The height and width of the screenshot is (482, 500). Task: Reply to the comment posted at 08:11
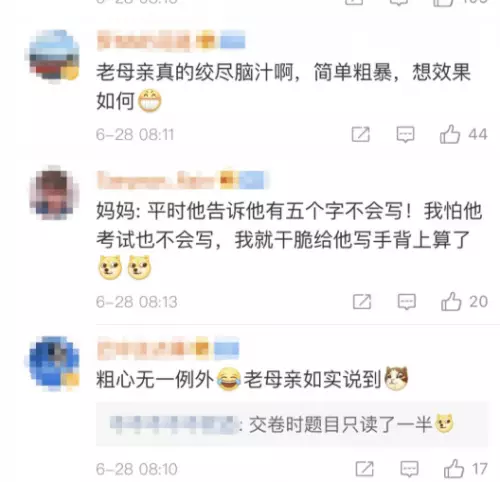(405, 134)
